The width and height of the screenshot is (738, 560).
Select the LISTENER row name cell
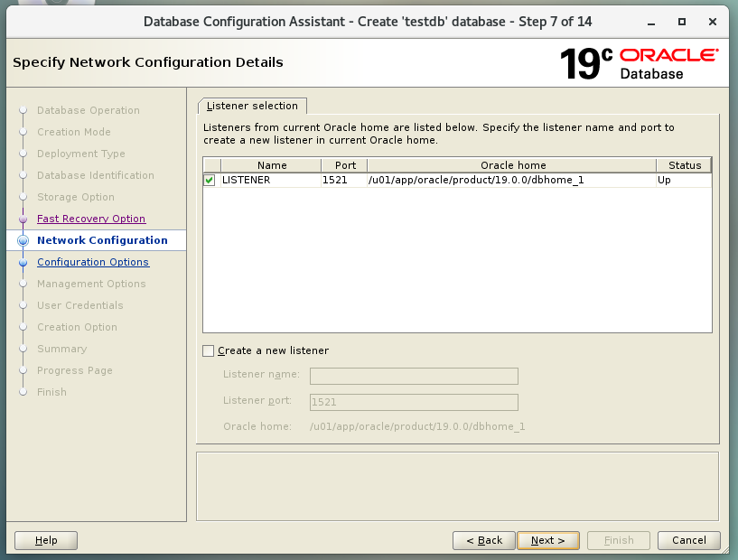[270, 181]
